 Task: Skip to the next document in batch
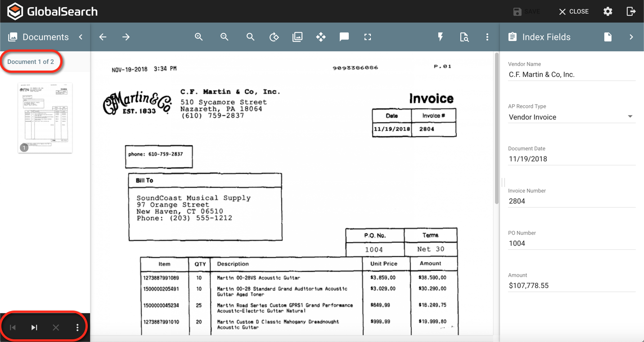point(34,328)
